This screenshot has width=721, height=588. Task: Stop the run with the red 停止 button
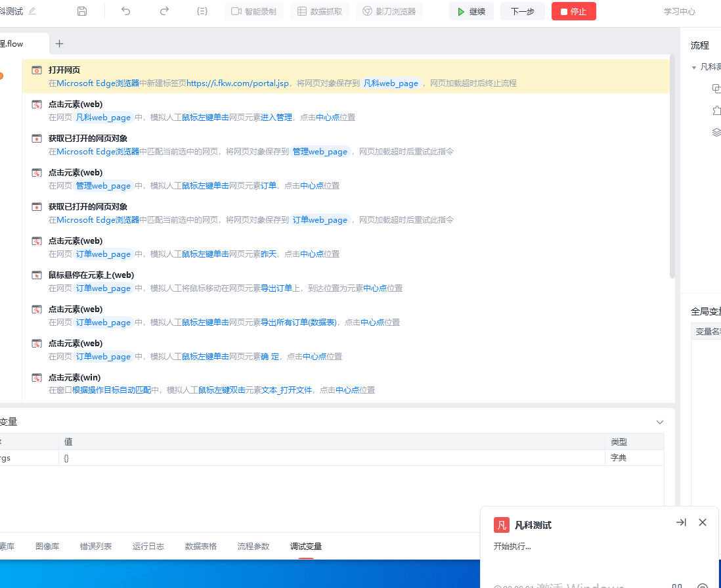point(573,12)
